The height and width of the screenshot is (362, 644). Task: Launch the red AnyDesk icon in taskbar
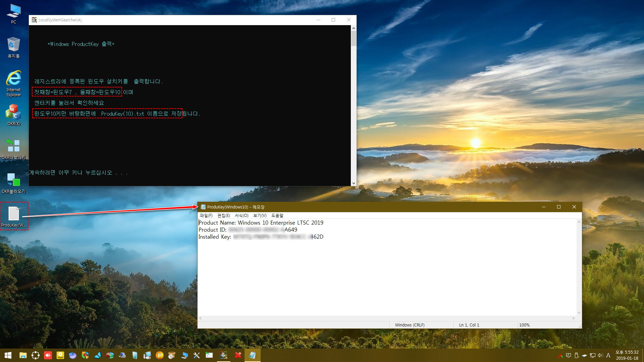48,355
